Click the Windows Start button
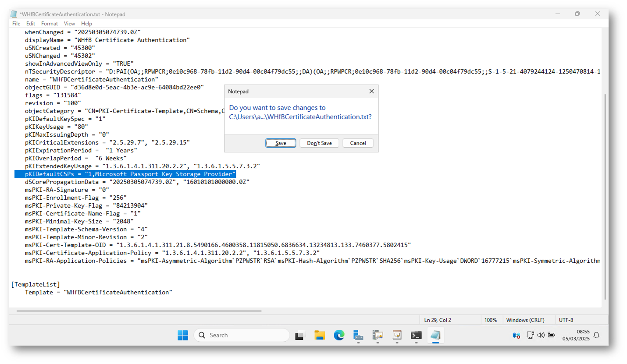 pyautogui.click(x=182, y=335)
